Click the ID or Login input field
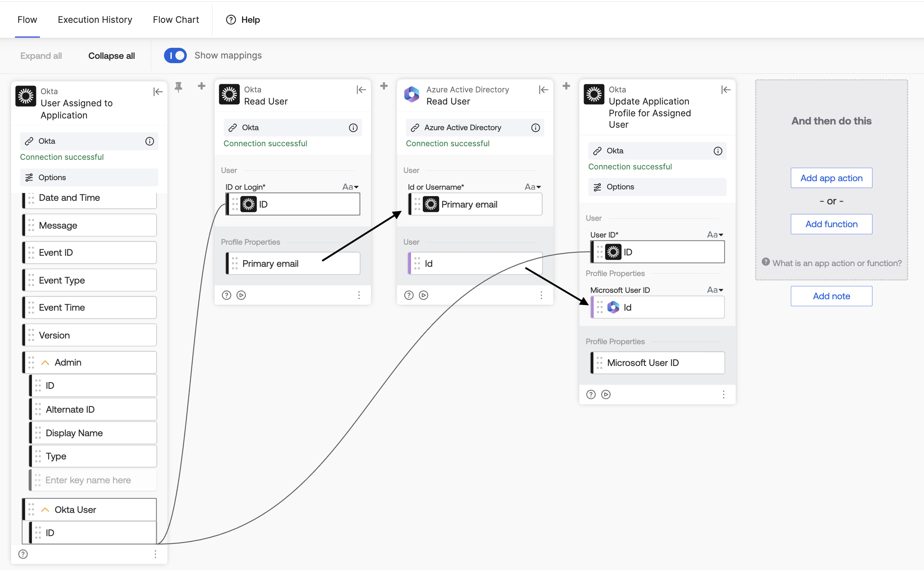The image size is (924, 570). pyautogui.click(x=293, y=204)
